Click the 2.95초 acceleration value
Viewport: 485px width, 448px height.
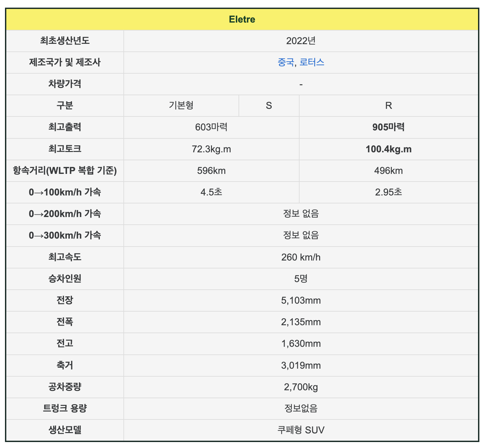[389, 192]
